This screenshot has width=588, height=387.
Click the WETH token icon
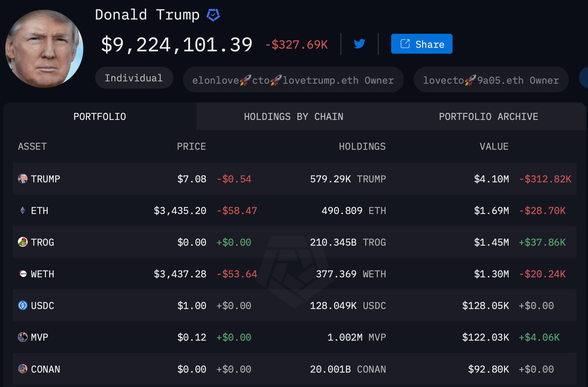click(x=23, y=274)
